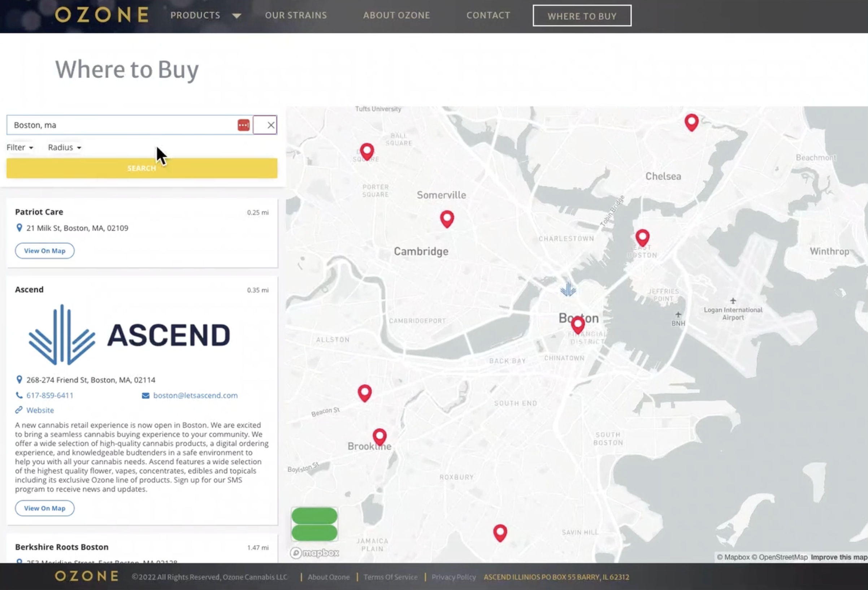868x590 pixels.
Task: Open the Ascend Website link
Action: 40,410
